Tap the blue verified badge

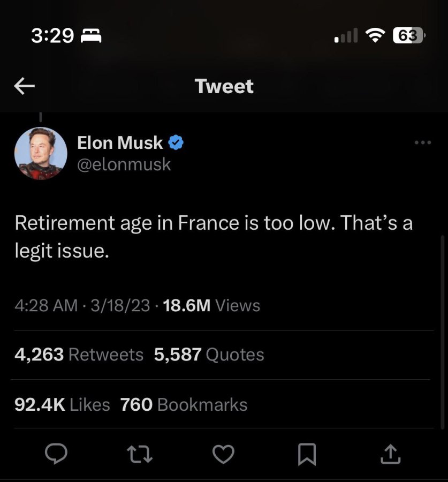coord(176,142)
